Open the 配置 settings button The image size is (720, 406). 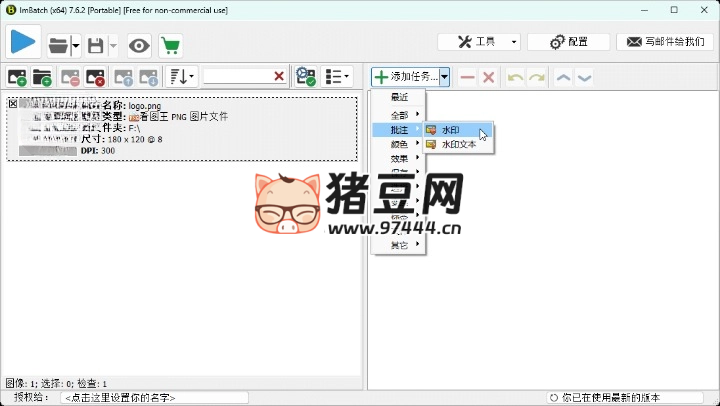pyautogui.click(x=568, y=42)
